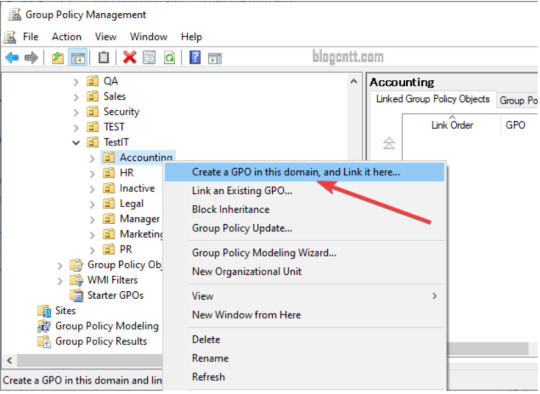The height and width of the screenshot is (394, 540).
Task: Open the Action menu
Action: (66, 37)
